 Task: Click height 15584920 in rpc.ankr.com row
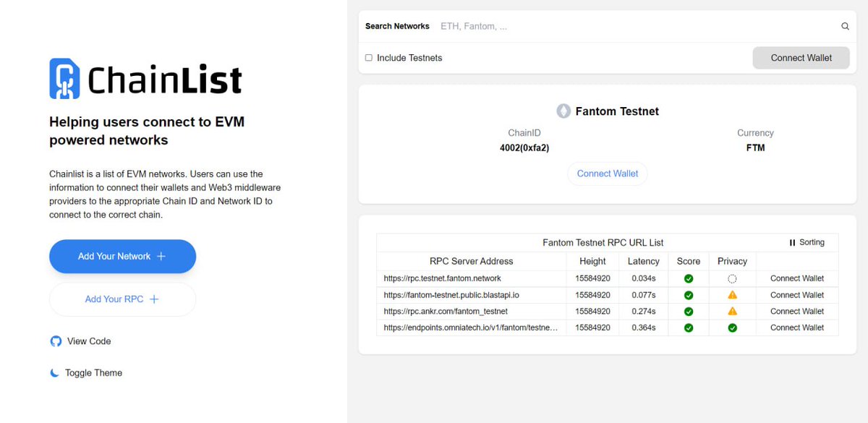tap(593, 312)
